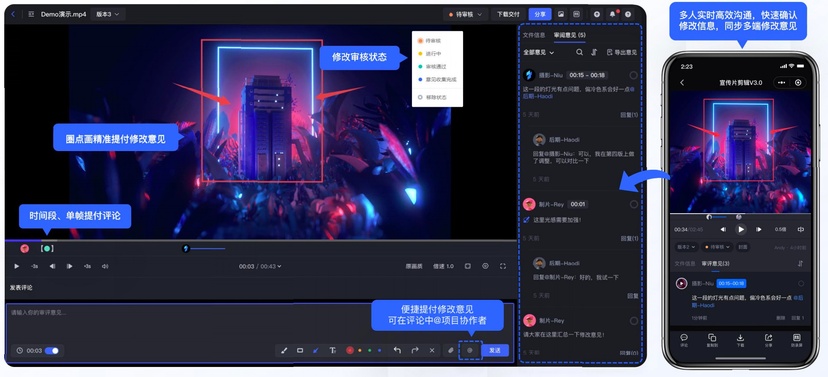The height and width of the screenshot is (377, 828).
Task: Rewind 3 seconds
Action: (x=34, y=267)
